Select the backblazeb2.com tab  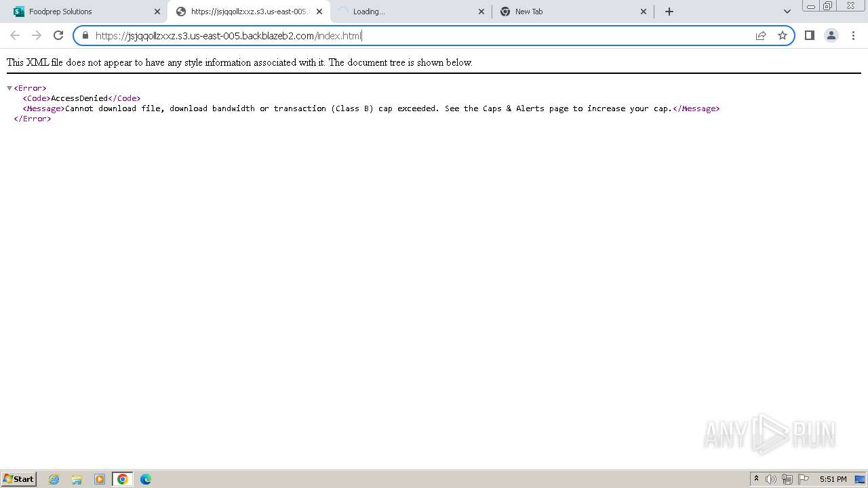pyautogui.click(x=248, y=12)
